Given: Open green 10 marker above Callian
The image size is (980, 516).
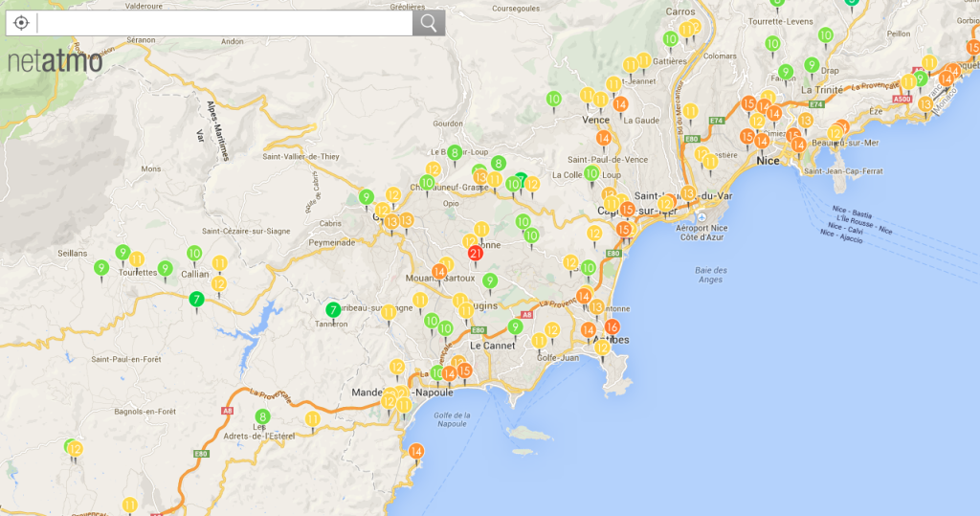Looking at the screenshot, I should click(194, 254).
